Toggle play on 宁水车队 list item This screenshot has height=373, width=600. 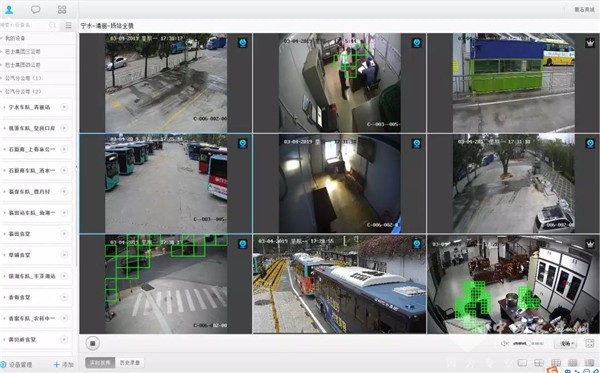click(64, 107)
